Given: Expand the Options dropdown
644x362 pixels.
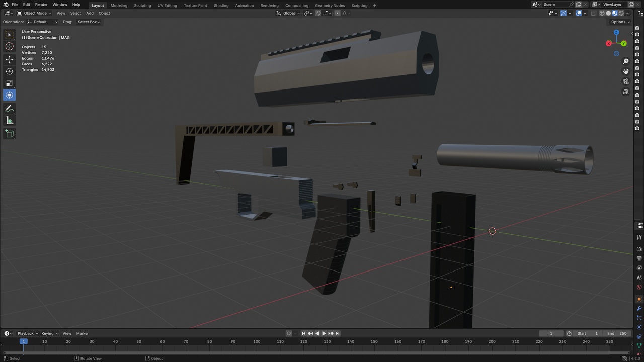Looking at the screenshot, I should click(x=620, y=22).
